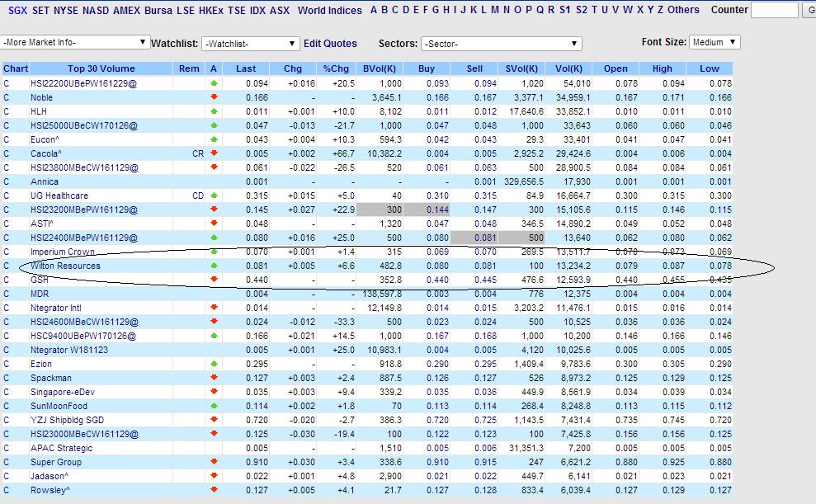
Task: Sort by %Chg column header
Action: [x=336, y=68]
